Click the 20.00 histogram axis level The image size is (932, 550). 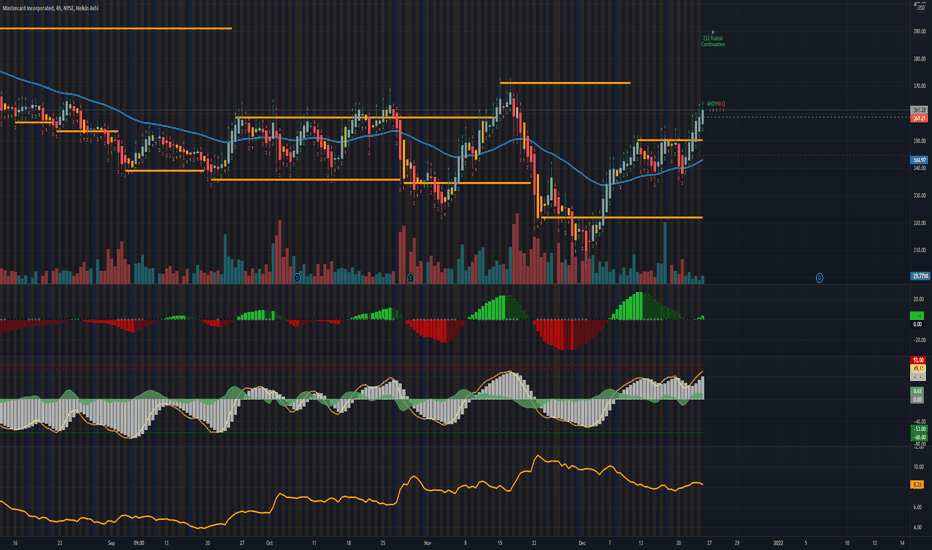click(x=918, y=299)
